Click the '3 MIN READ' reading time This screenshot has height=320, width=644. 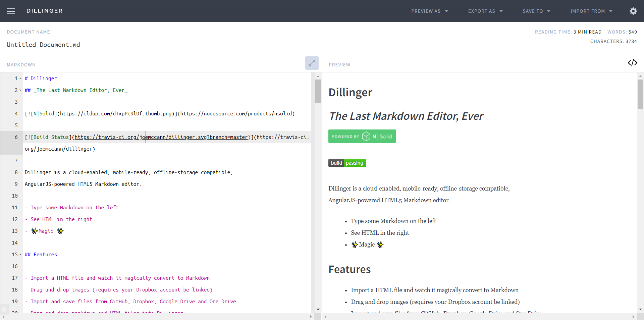coord(587,32)
